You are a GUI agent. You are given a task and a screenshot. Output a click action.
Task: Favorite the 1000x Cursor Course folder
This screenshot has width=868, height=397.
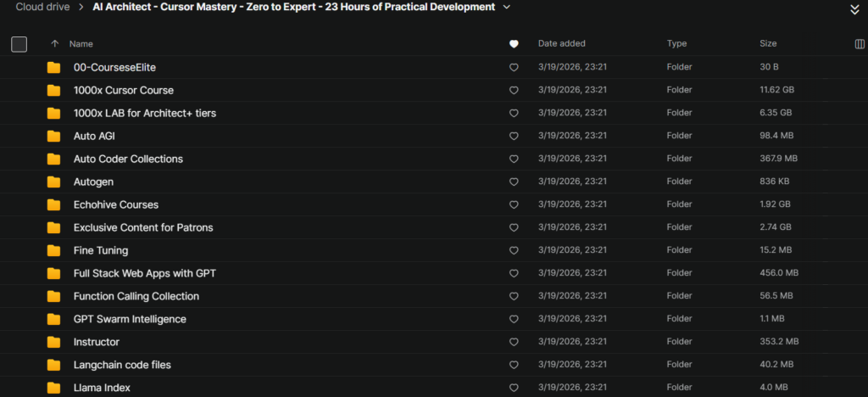tap(514, 90)
